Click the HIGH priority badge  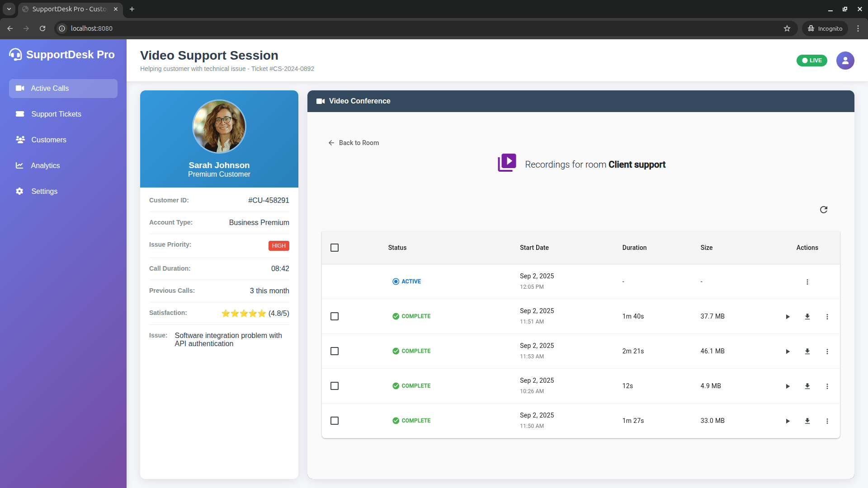click(279, 246)
